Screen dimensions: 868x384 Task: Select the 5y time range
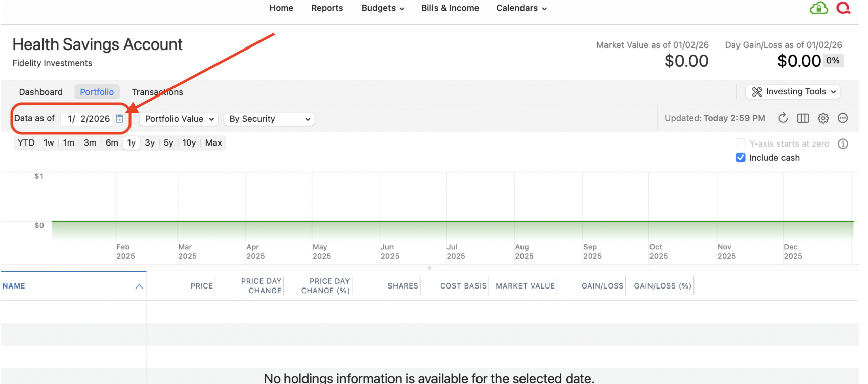[168, 143]
